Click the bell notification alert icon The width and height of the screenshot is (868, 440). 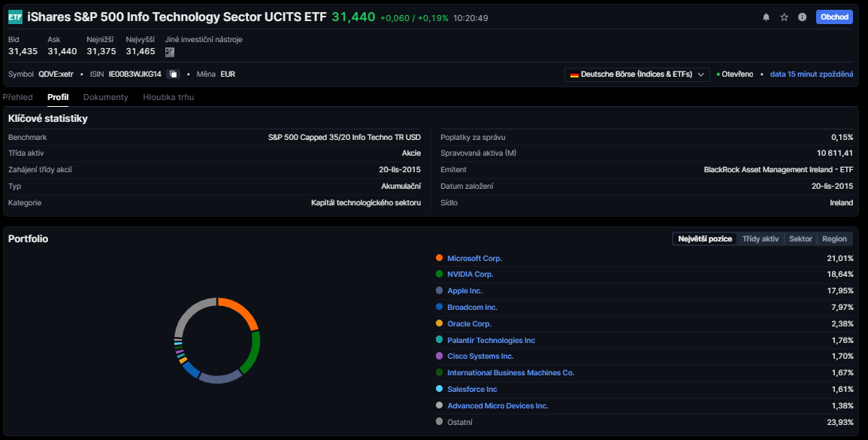point(766,17)
